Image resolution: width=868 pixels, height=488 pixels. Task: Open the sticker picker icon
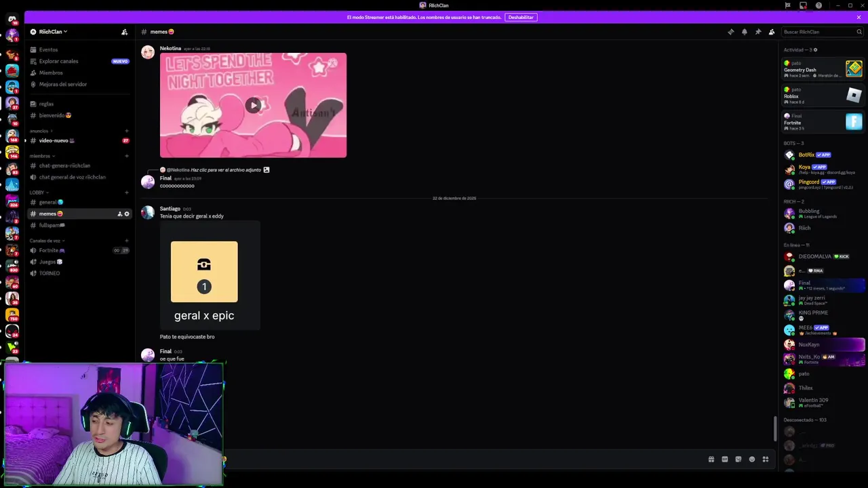pyautogui.click(x=738, y=460)
